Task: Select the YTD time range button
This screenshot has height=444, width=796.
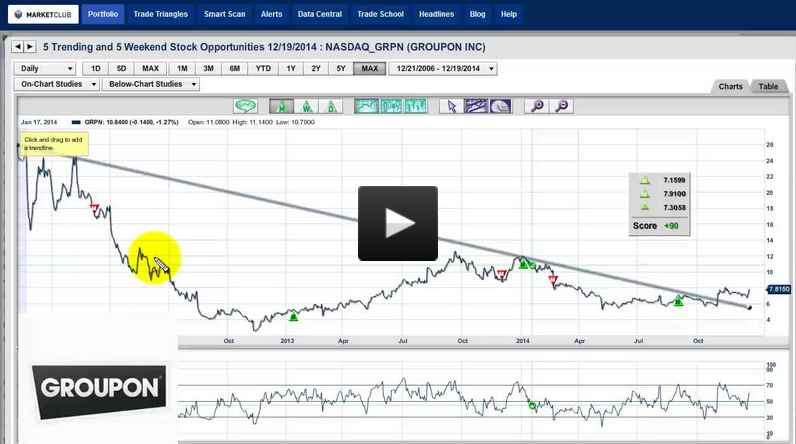Action: 263,68
